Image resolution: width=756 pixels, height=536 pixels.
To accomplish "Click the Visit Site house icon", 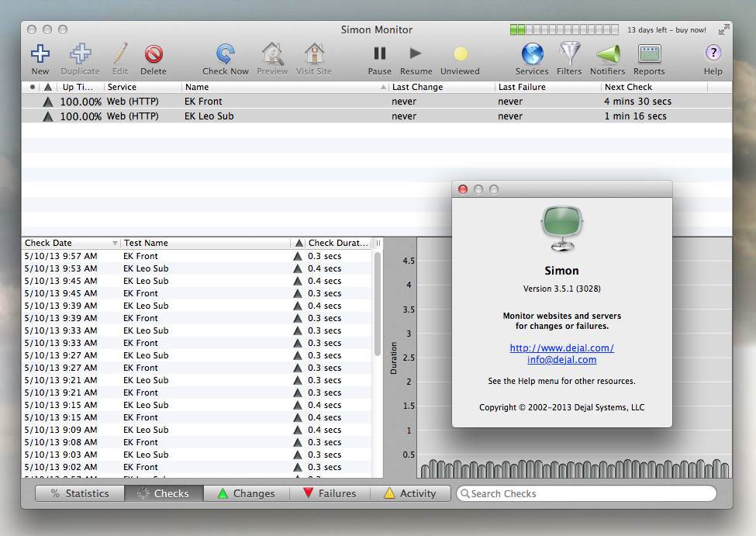I will 314,54.
